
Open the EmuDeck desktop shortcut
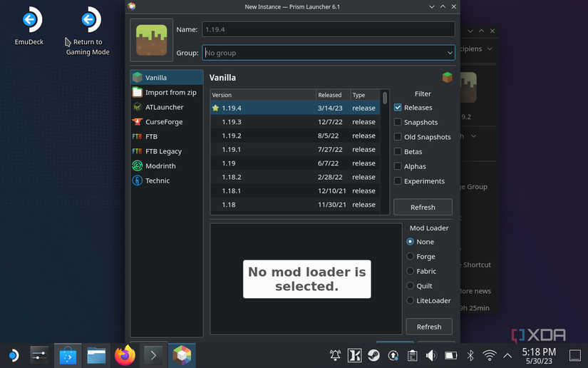[29, 26]
